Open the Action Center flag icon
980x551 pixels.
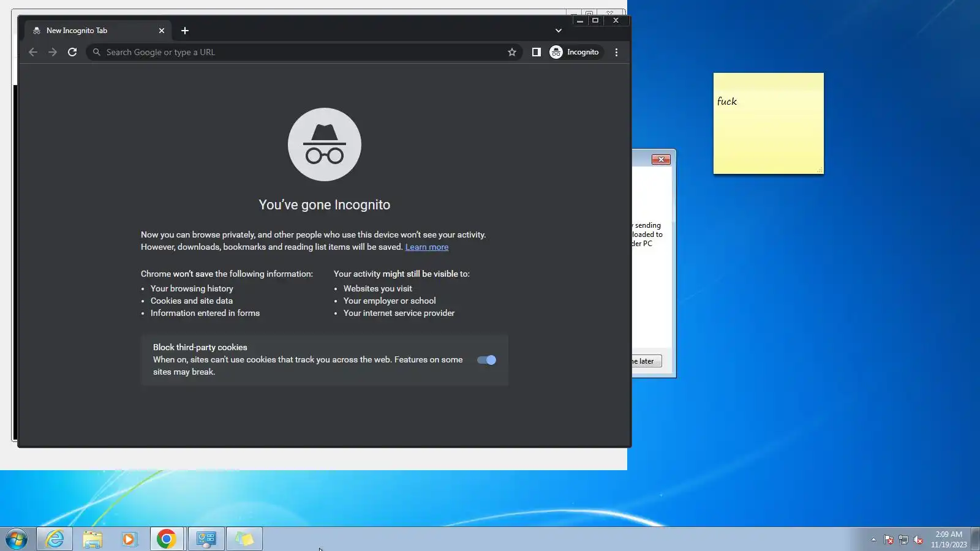click(889, 539)
